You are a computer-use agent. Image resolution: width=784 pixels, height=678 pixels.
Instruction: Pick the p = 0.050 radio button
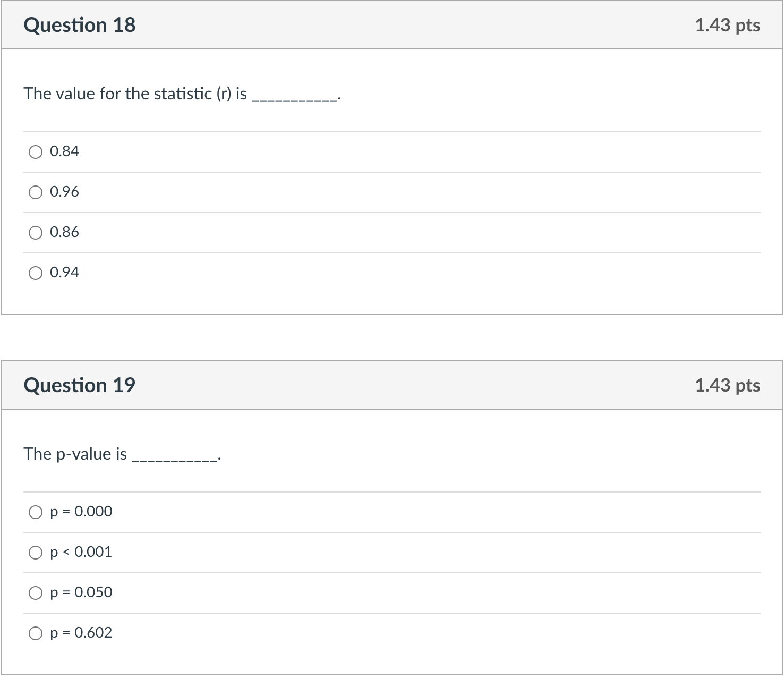pyautogui.click(x=36, y=593)
